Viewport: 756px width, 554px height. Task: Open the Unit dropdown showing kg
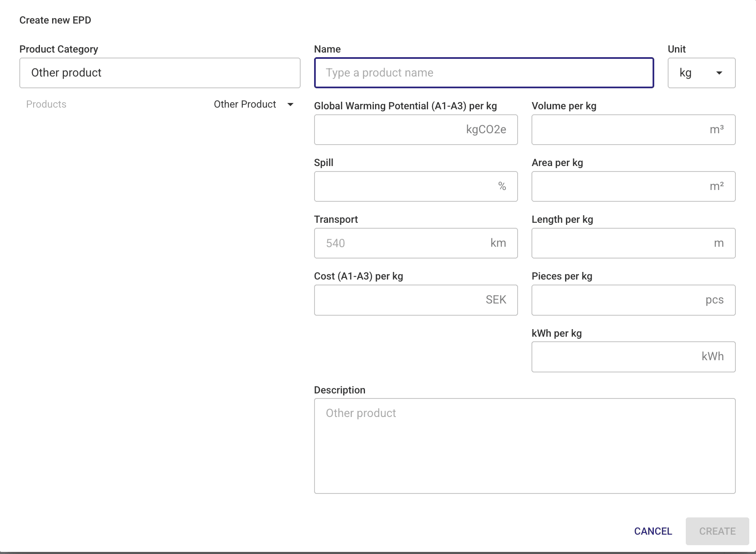coord(701,73)
